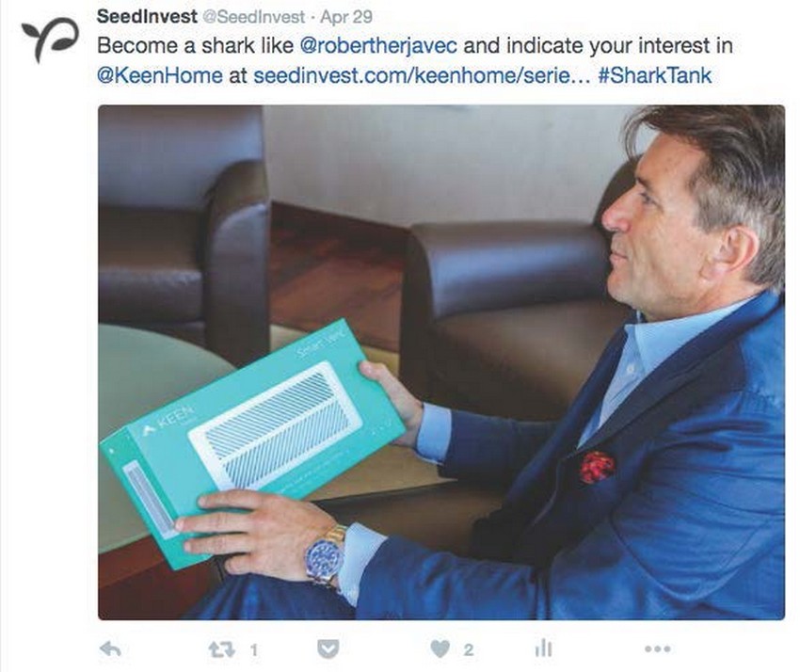
Task: Retweet this SeedInvest tweet
Action: [x=219, y=648]
